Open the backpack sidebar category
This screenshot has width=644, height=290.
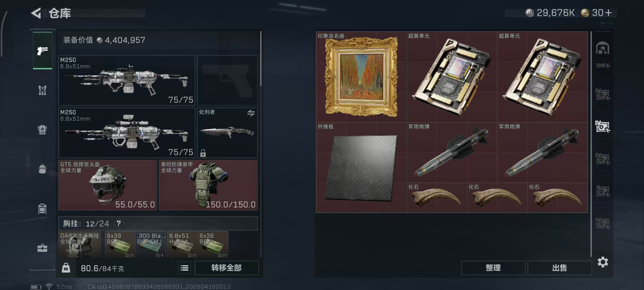[42, 169]
